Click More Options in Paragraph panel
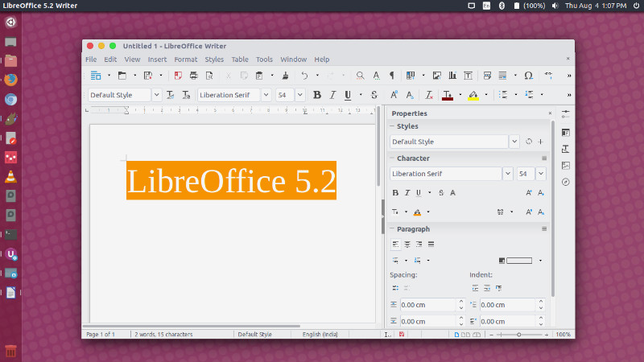 click(x=544, y=228)
